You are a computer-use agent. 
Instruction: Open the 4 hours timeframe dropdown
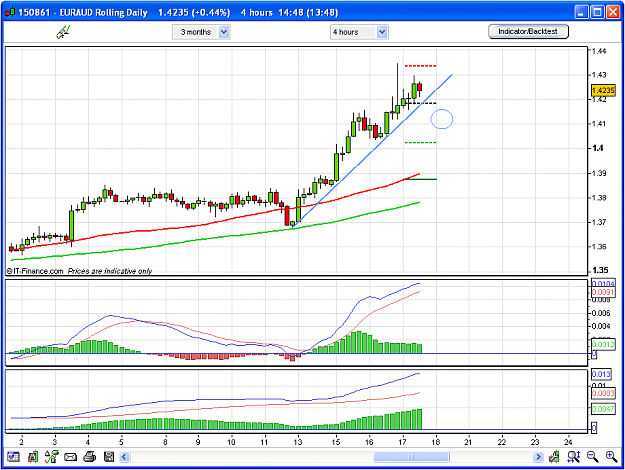359,32
